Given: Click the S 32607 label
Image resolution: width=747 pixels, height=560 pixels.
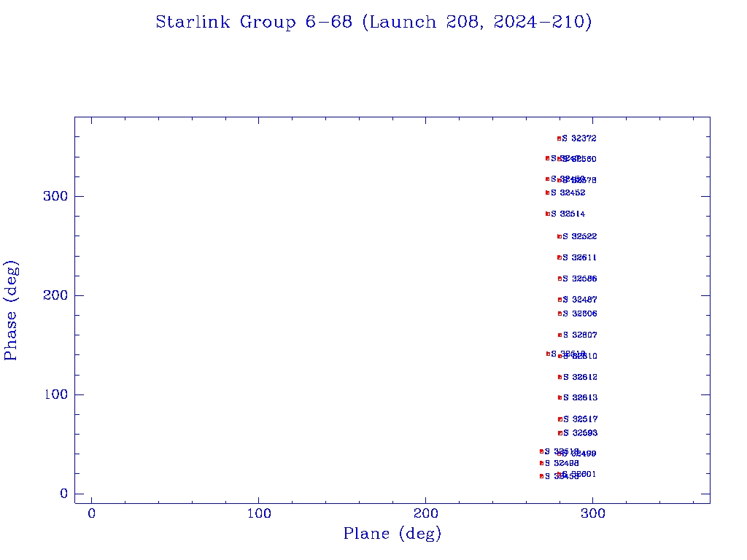Looking at the screenshot, I should point(580,335).
